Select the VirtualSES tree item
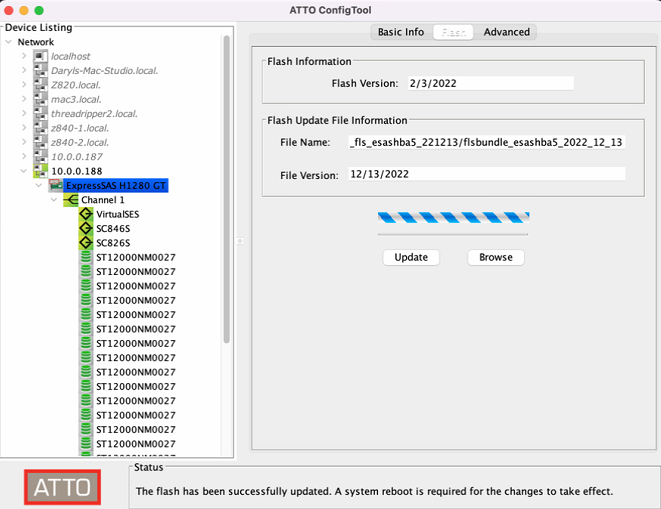 [x=118, y=214]
